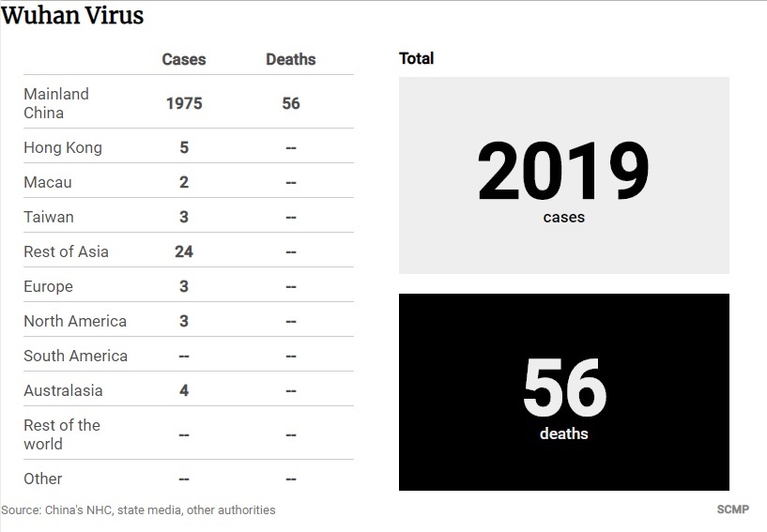Select the Europe row label
The image size is (767, 532).
(x=48, y=286)
